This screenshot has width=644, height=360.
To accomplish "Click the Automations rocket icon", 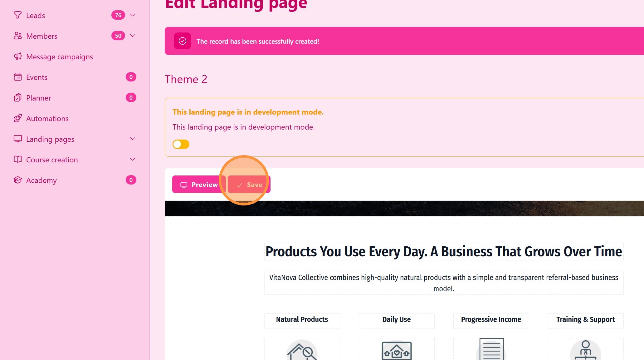I will (x=18, y=118).
